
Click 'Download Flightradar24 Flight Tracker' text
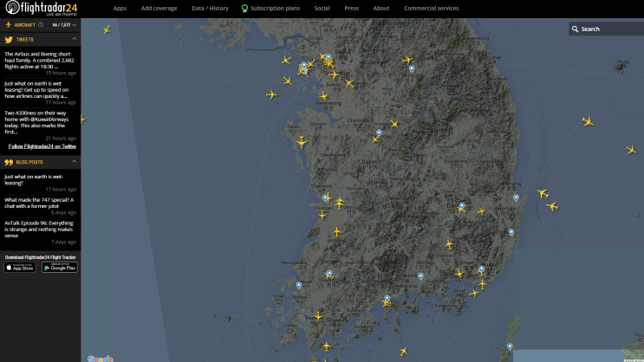click(40, 257)
